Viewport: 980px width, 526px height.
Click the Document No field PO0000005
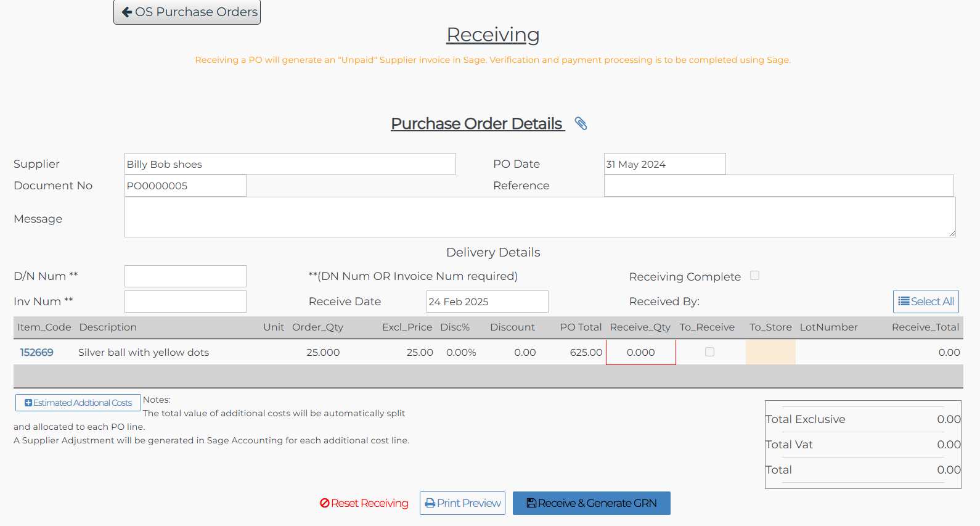click(186, 186)
